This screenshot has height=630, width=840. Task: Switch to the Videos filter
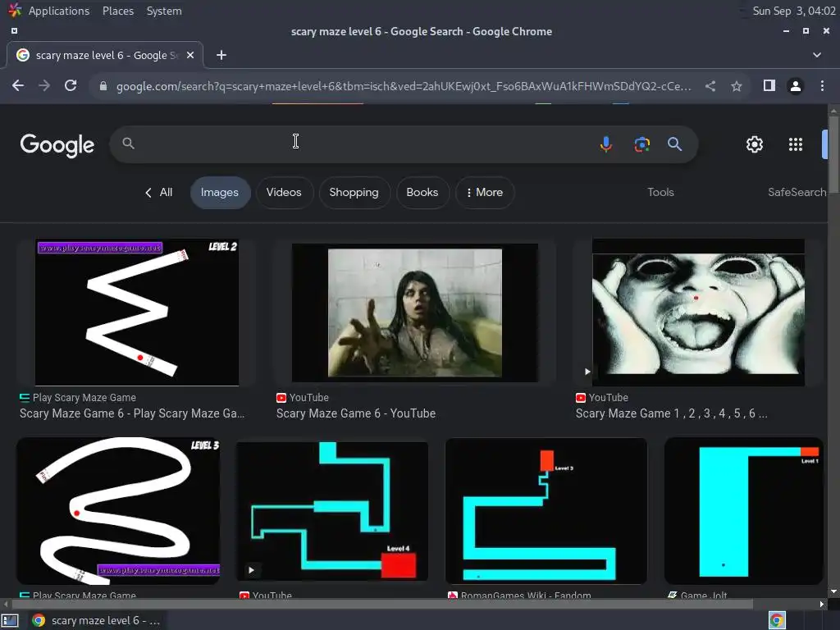pyautogui.click(x=284, y=192)
